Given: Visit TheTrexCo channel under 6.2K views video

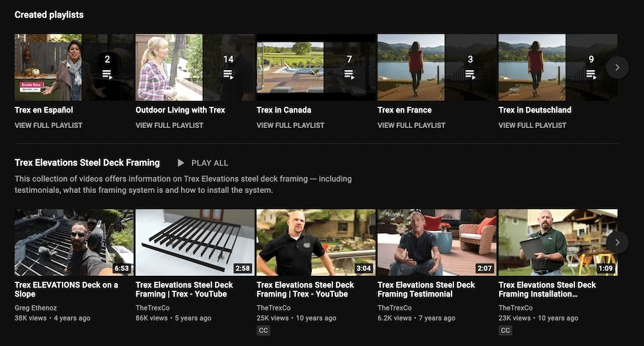Looking at the screenshot, I should [x=394, y=308].
